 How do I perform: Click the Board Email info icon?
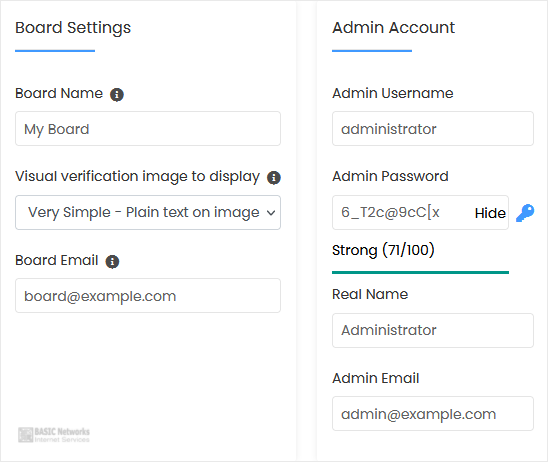click(112, 261)
